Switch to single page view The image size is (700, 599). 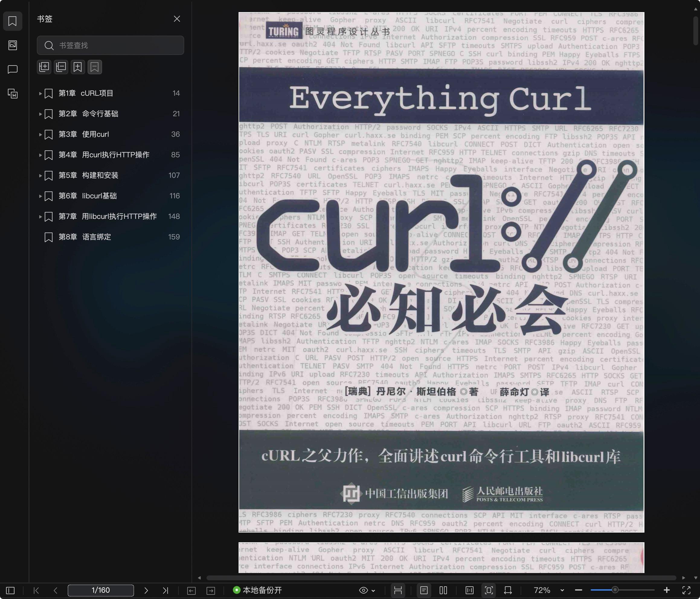pos(424,590)
